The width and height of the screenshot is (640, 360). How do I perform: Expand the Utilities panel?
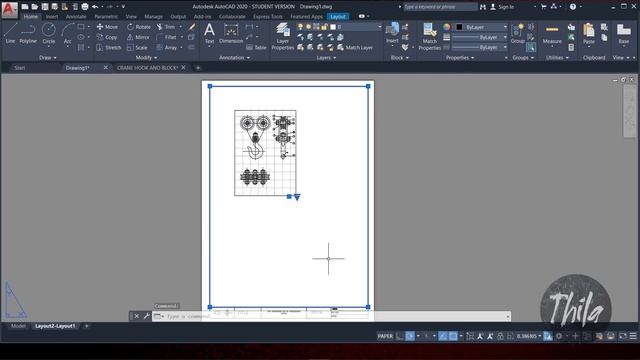557,58
